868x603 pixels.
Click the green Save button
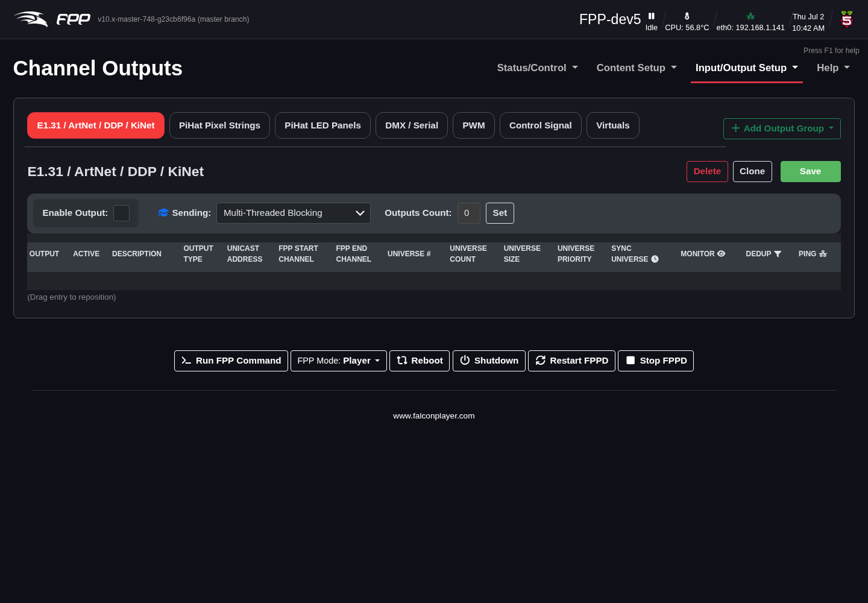click(x=810, y=171)
